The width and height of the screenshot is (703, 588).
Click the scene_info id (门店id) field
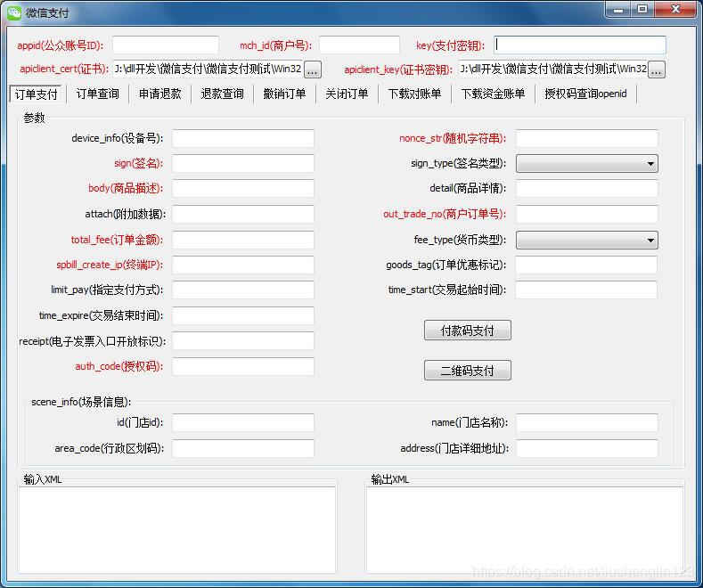(x=243, y=422)
